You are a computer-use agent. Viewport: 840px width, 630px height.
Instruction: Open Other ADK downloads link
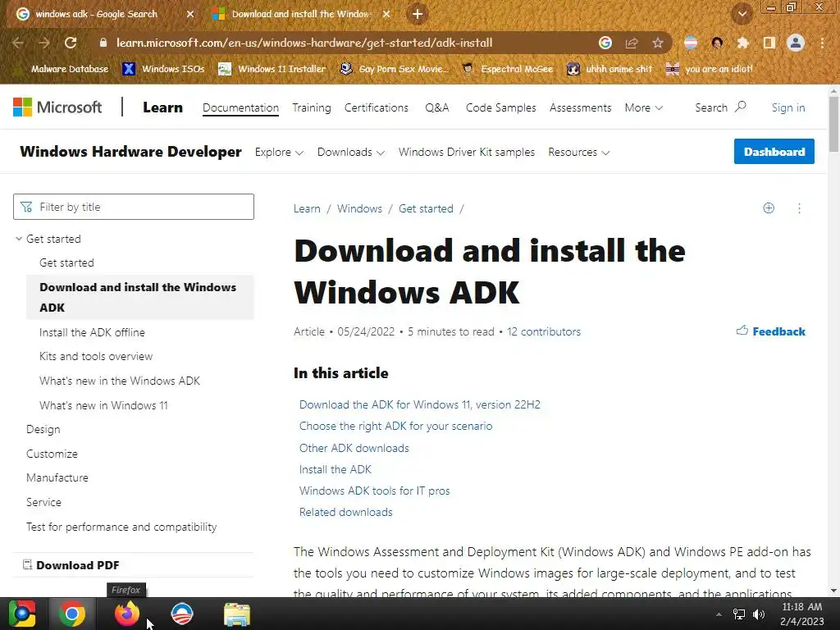point(354,448)
